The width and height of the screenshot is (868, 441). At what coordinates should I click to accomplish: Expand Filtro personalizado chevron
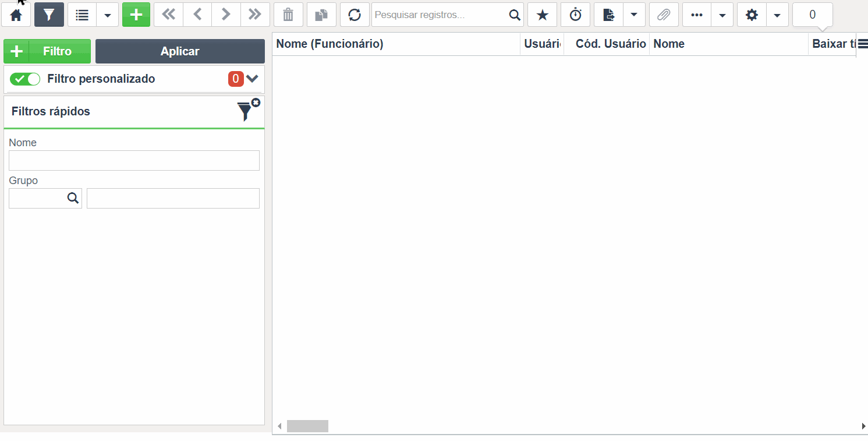coord(252,79)
